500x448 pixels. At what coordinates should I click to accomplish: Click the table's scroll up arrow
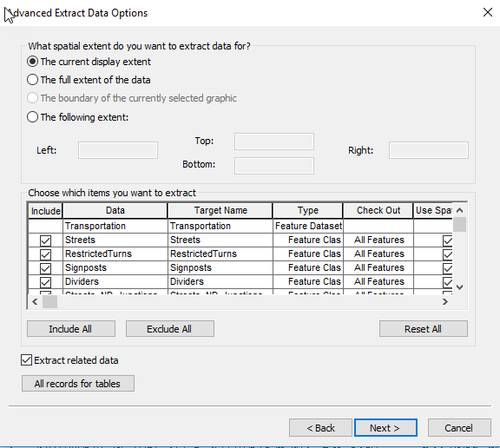tap(459, 210)
